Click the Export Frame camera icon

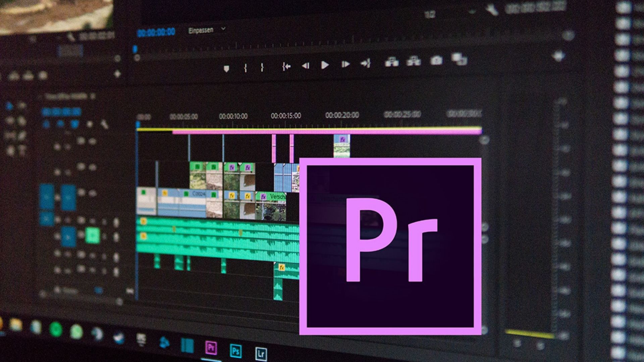tap(436, 60)
